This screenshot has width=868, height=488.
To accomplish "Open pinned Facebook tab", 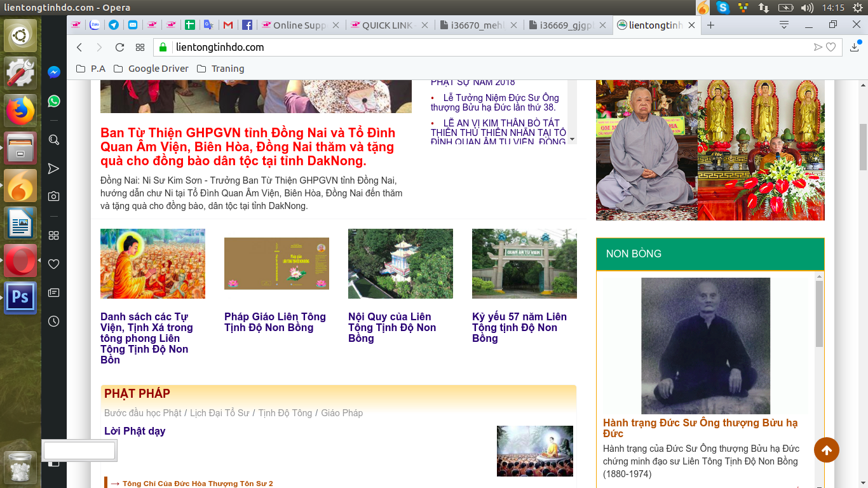I will [x=247, y=25].
